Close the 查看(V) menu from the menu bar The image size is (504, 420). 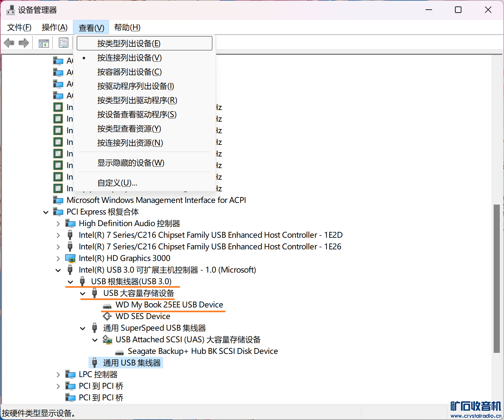pyautogui.click(x=91, y=27)
